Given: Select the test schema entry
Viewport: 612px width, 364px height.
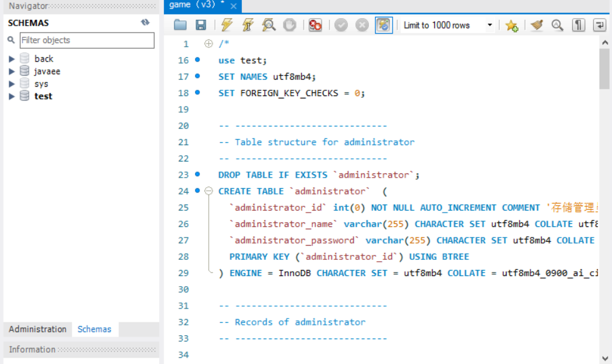Looking at the screenshot, I should (x=44, y=96).
